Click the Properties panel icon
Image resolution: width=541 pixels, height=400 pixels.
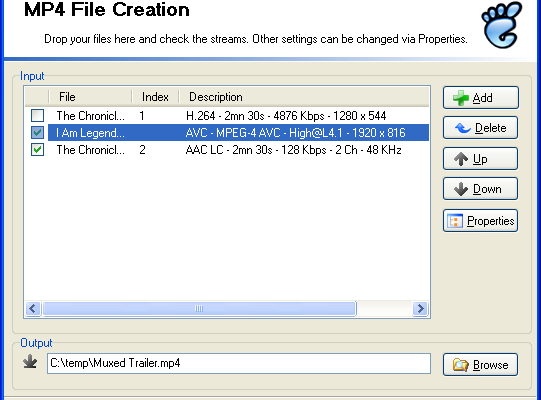point(455,221)
